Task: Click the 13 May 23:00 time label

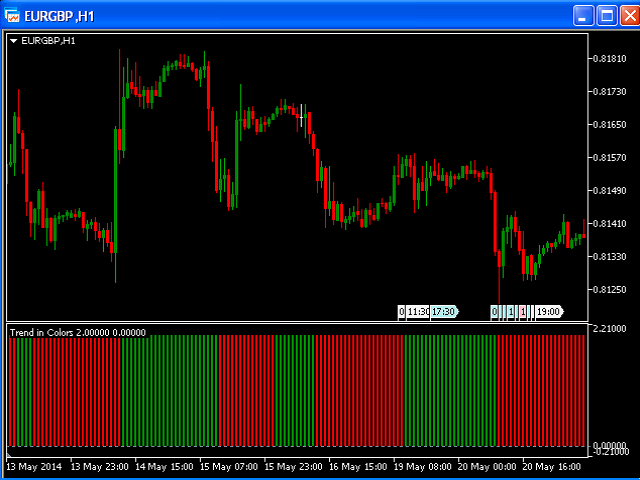Action: [100, 467]
